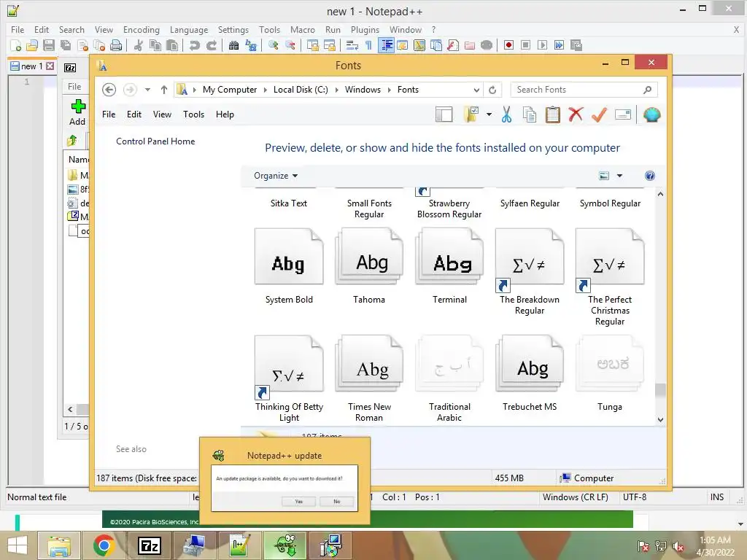Click the 7-Zip File menu
The image size is (747, 560).
74,87
